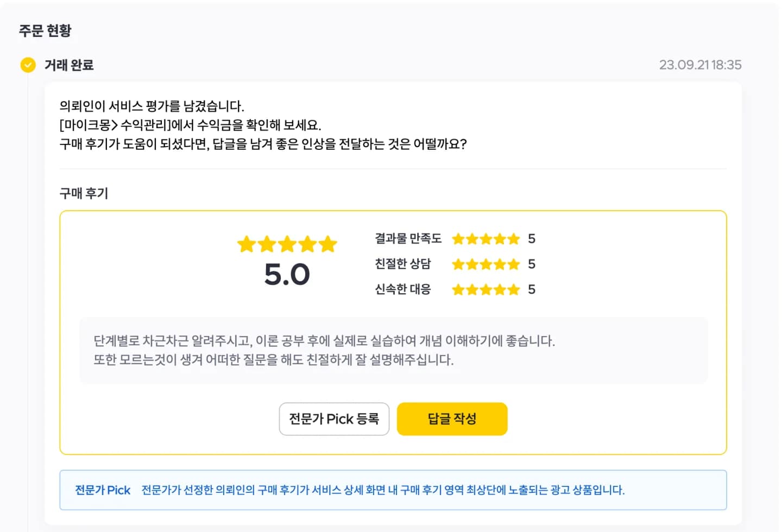
Task: Click the 신속한 대응 star rating
Action: (x=486, y=290)
